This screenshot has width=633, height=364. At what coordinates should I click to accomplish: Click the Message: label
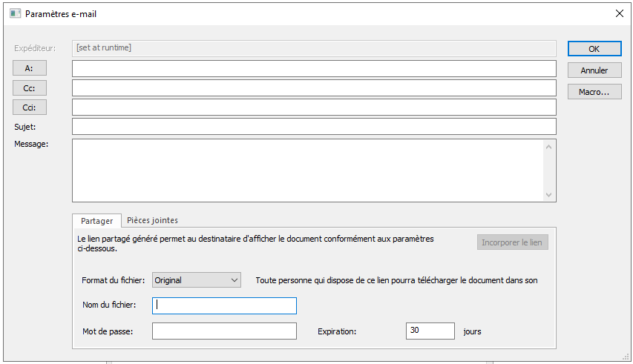click(x=31, y=144)
